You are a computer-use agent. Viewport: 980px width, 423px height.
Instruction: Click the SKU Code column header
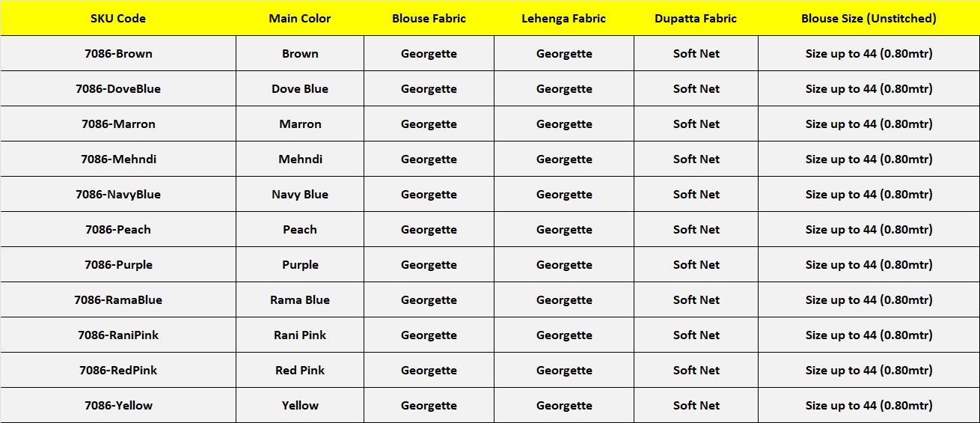click(118, 18)
